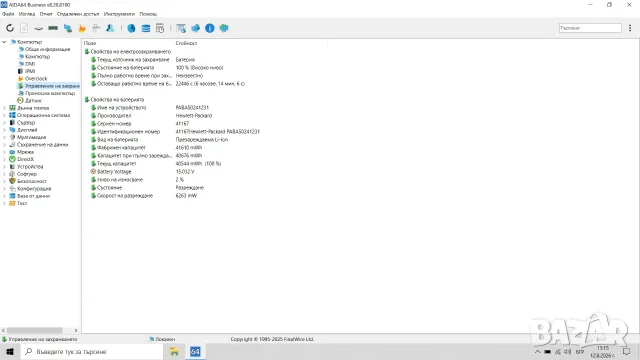Click the Refresh toolbar icon

(10, 28)
